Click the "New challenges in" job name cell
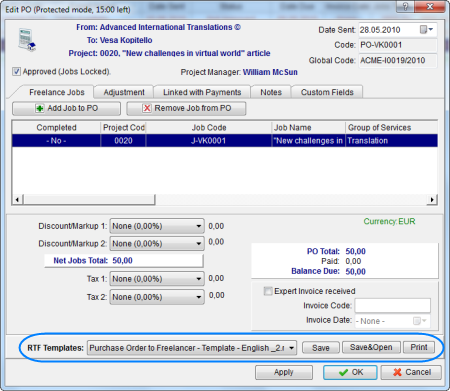Screen dimensions: 450x391 308,141
